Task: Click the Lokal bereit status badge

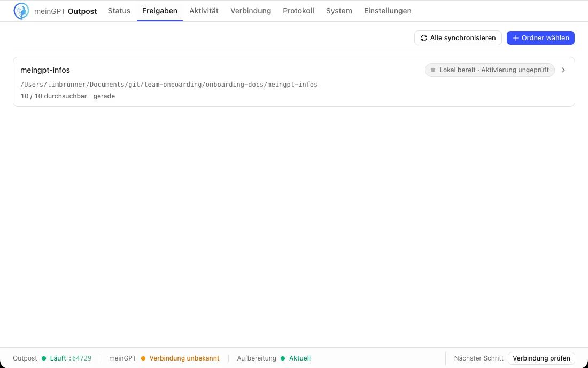Action: point(490,70)
